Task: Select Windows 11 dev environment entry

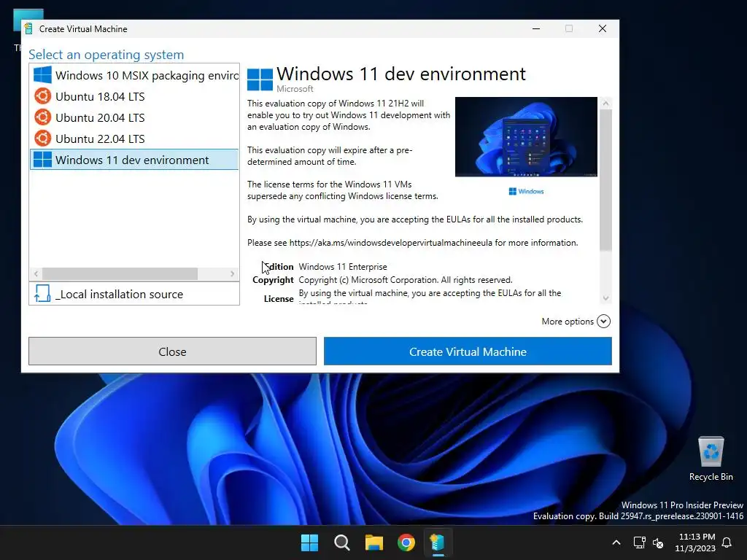Action: click(x=134, y=160)
